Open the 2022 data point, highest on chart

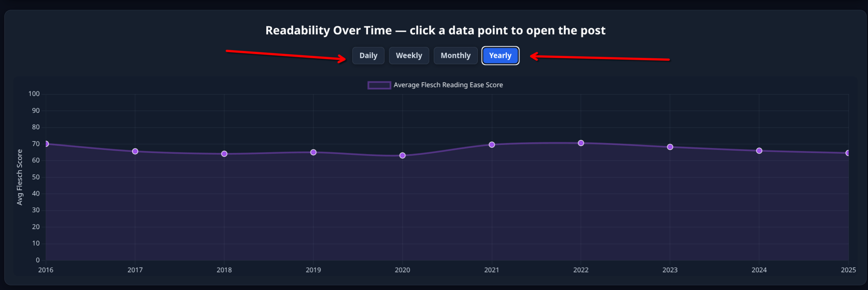point(581,143)
